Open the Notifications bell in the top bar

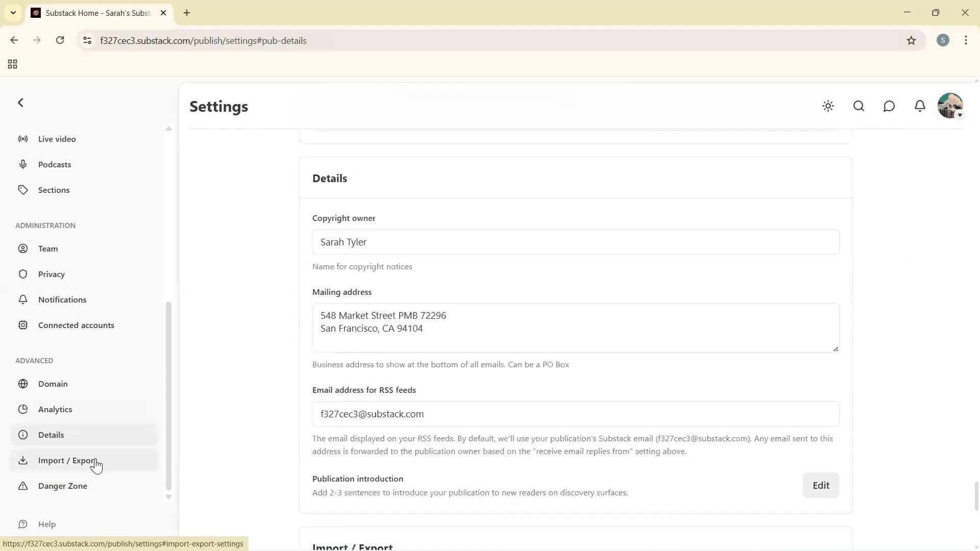coord(920,106)
